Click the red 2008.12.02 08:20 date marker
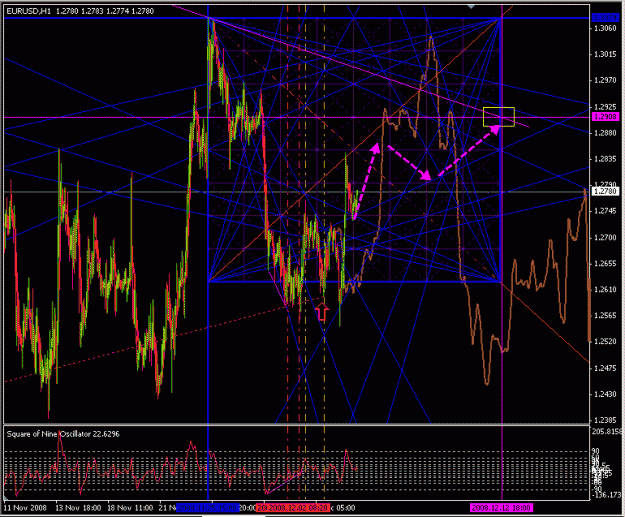 click(x=297, y=508)
